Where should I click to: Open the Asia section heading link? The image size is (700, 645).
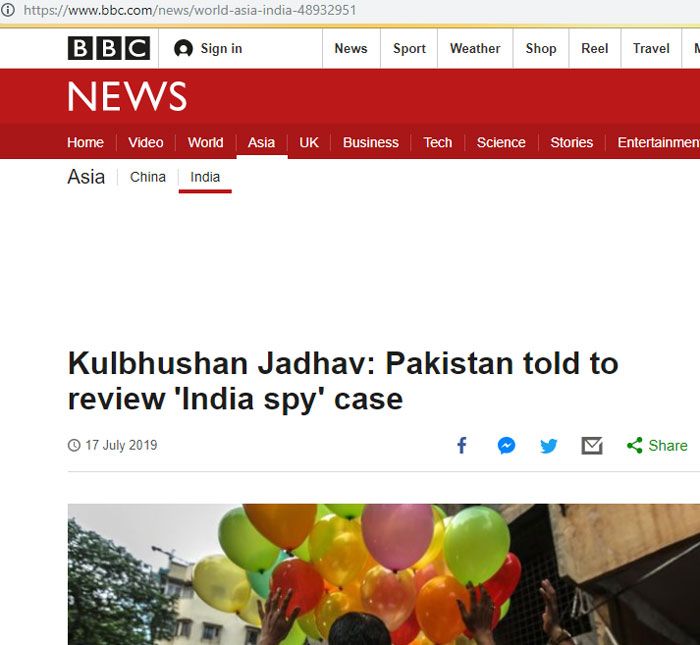[86, 177]
